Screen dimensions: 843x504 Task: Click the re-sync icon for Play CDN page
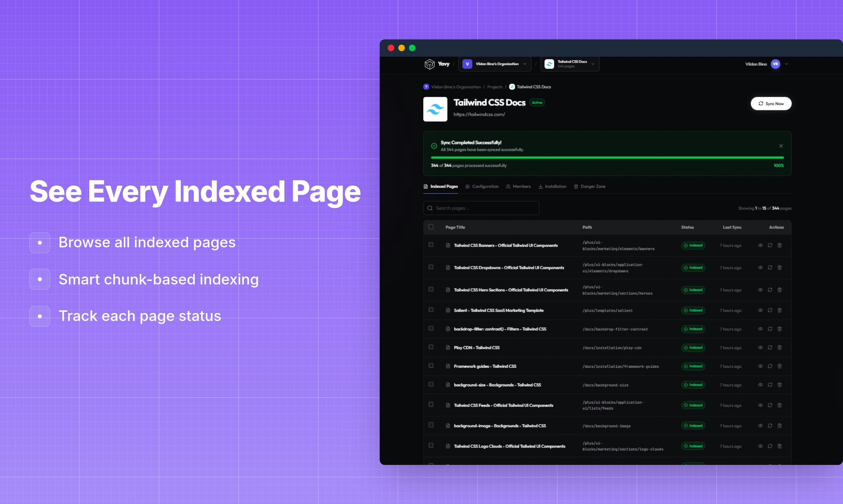(770, 347)
